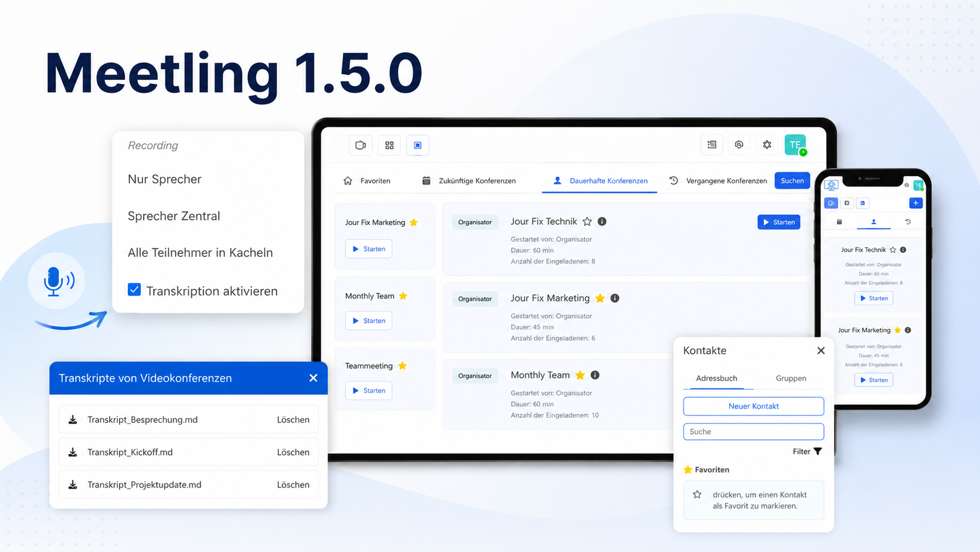Click the blue Suchen button
980x552 pixels.
pos(792,181)
